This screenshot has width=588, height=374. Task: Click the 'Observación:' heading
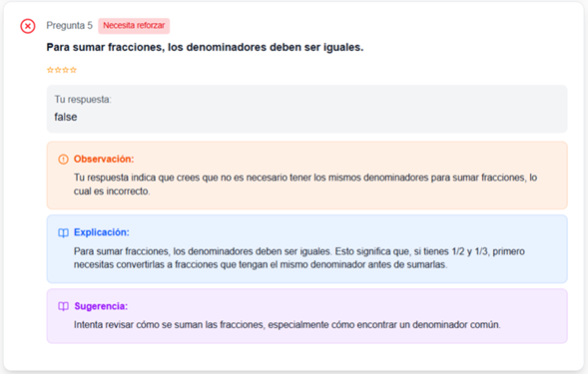pyautogui.click(x=104, y=159)
